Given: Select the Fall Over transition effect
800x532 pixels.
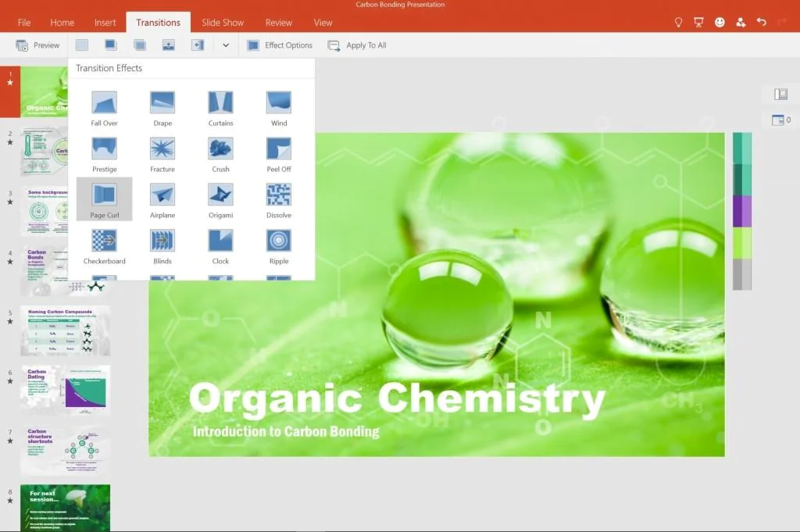Looking at the screenshot, I should pos(104,108).
